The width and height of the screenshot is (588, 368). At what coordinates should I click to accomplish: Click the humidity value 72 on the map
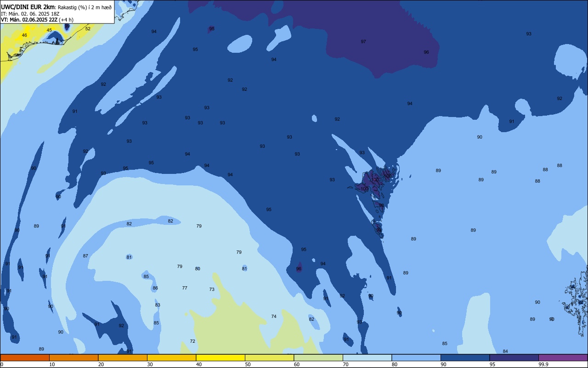tap(192, 341)
